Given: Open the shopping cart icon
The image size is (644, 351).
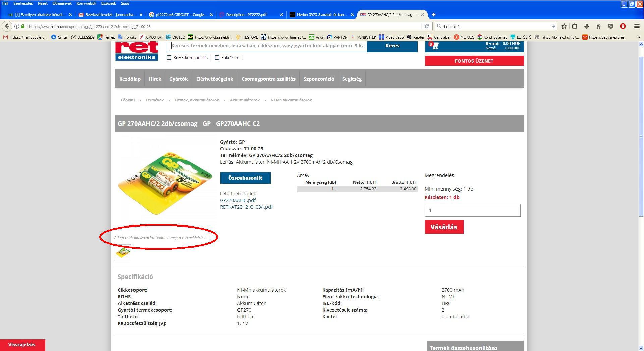Looking at the screenshot, I should coord(433,46).
